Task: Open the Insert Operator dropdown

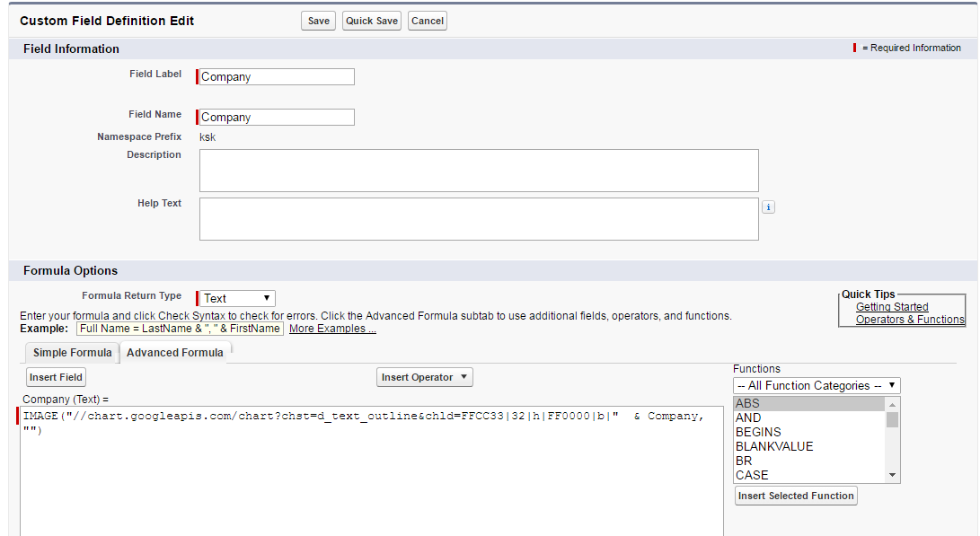Action: [x=424, y=376]
